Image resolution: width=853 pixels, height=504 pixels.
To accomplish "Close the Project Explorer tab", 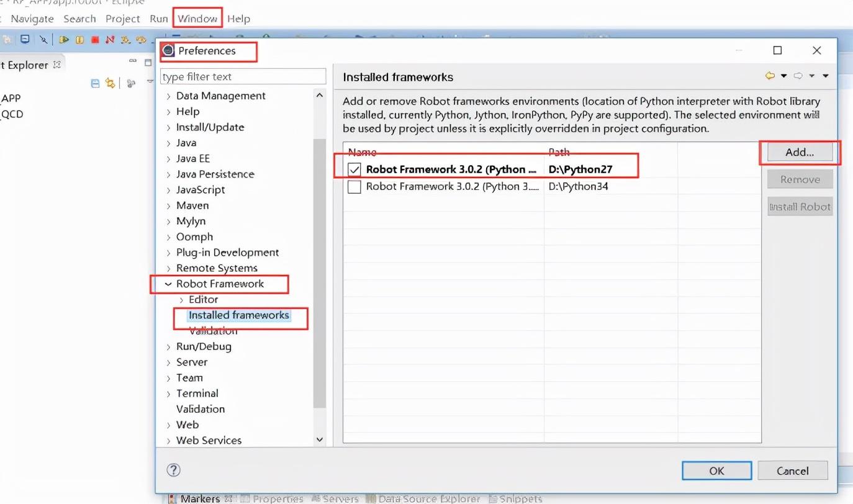I will point(57,65).
